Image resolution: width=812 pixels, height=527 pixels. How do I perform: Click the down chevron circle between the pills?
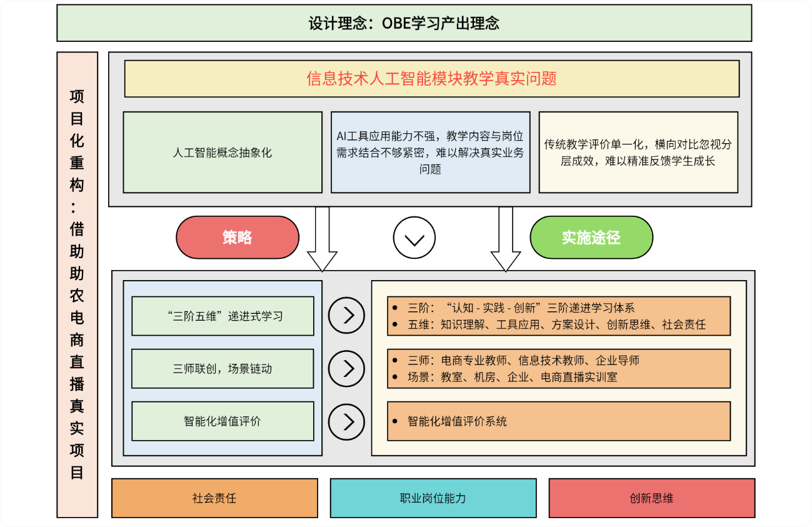pyautogui.click(x=414, y=238)
